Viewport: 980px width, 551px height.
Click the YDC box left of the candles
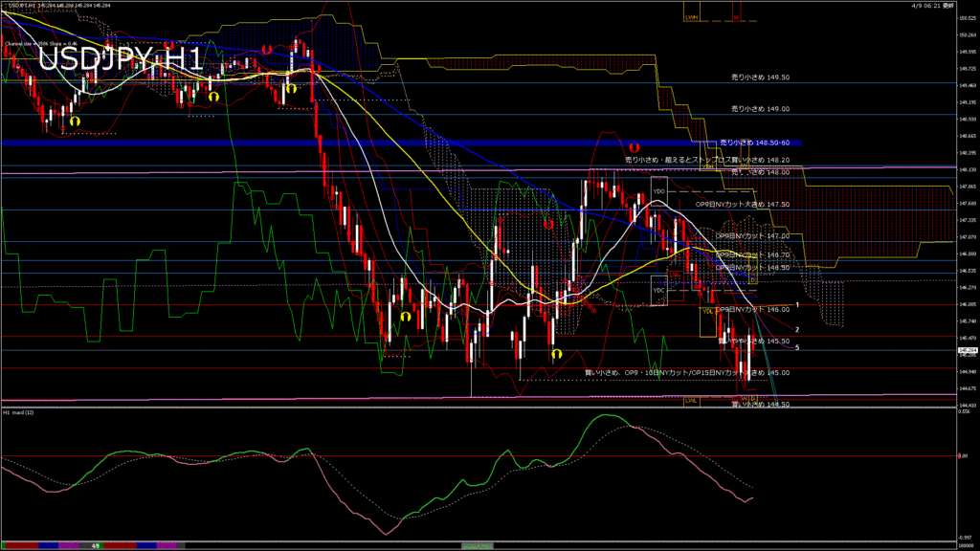coord(658,289)
